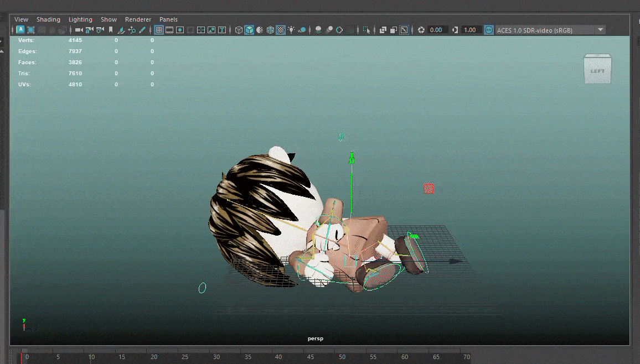Click the Lock Camera icon

pos(89,30)
